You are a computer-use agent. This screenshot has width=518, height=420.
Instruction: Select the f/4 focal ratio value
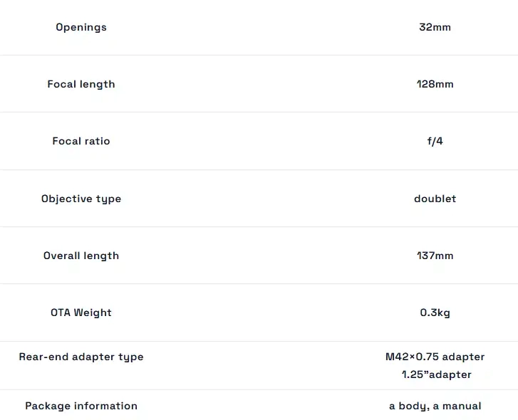tap(435, 141)
